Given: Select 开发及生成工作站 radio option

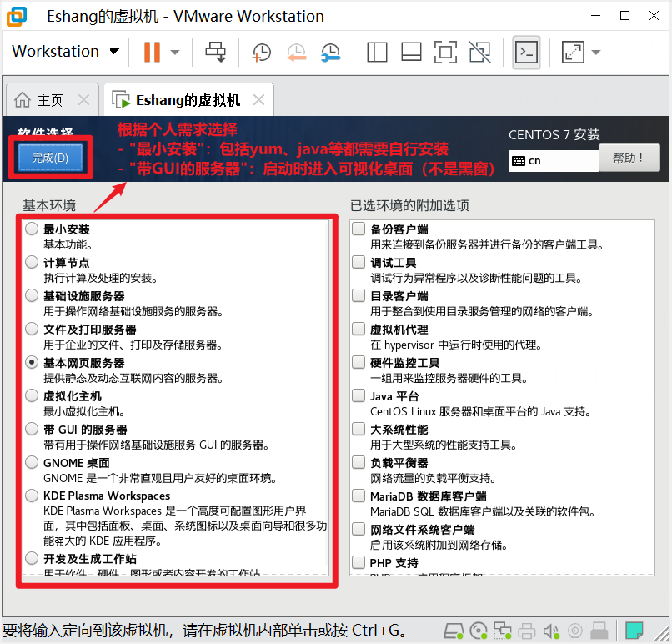Looking at the screenshot, I should 32,559.
